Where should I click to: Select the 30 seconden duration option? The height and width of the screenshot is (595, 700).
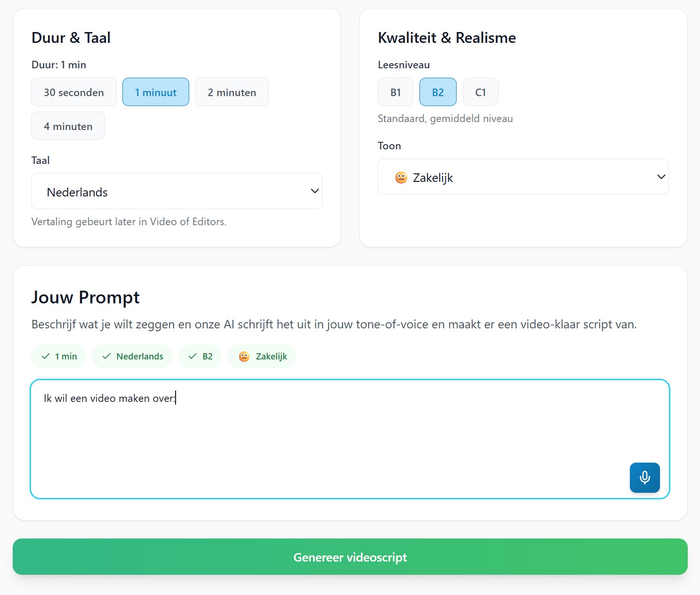click(x=74, y=92)
